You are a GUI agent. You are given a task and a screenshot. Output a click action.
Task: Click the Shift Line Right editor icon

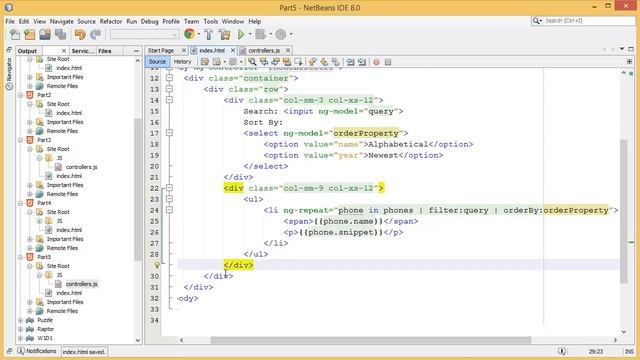click(362, 62)
